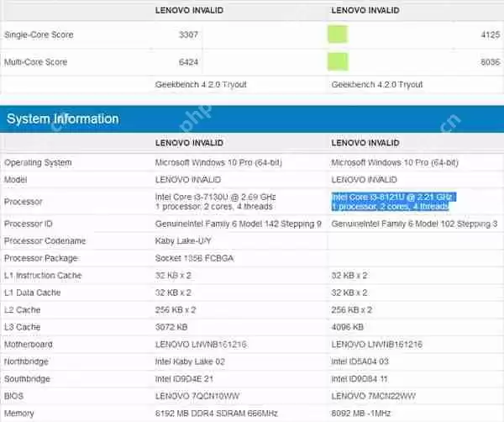The image size is (504, 422).
Task: Select southbridge value "Intel ID9D84 11"
Action: [360, 379]
